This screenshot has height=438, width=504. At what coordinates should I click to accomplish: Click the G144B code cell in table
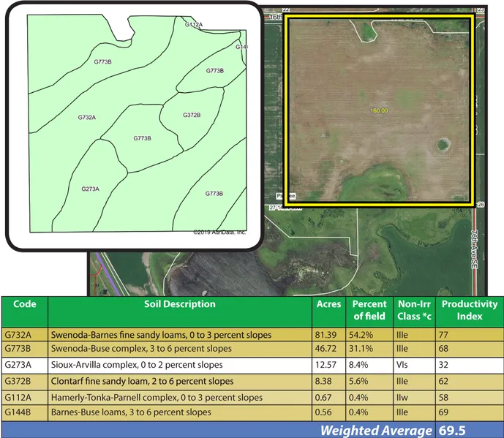(16, 412)
